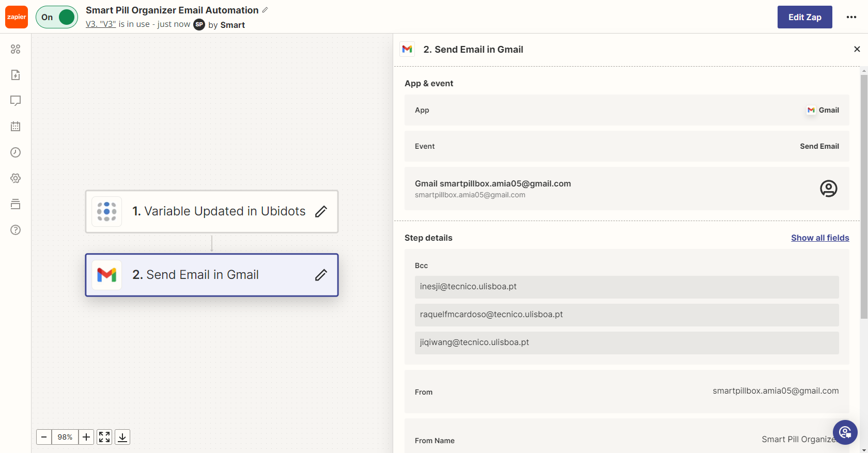Select the Send Email in Gmail step
868x453 pixels.
212,275
